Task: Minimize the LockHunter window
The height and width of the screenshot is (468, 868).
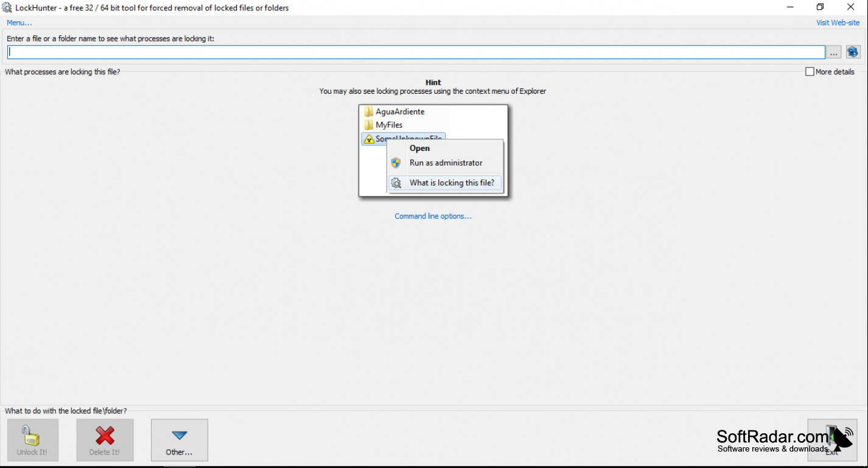Action: click(x=790, y=7)
